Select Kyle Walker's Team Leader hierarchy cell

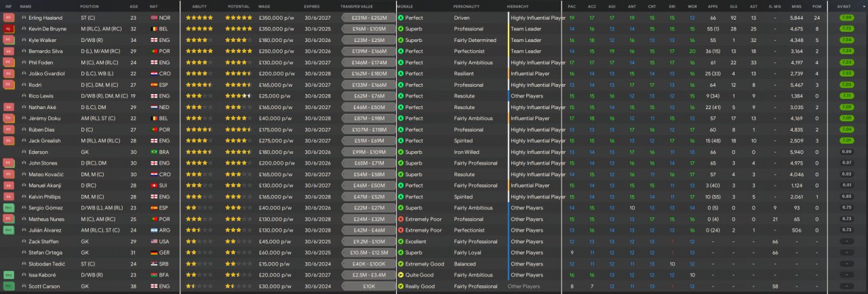(526, 40)
